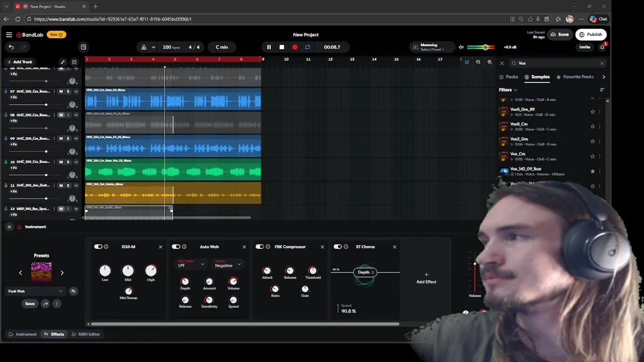The height and width of the screenshot is (362, 644).
Task: Open the ST Chorus Depth selector
Action: (366, 273)
